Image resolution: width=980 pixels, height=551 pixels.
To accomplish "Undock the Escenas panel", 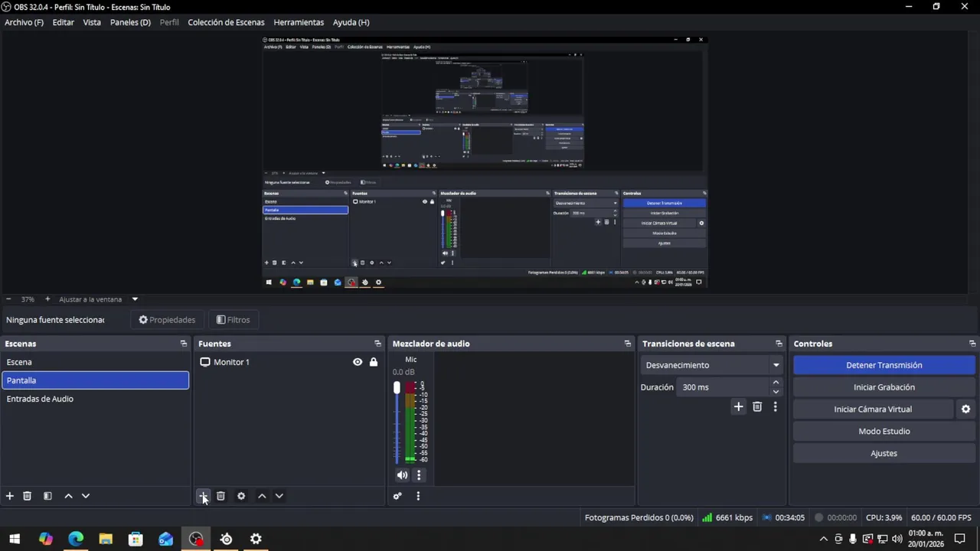I will (183, 344).
